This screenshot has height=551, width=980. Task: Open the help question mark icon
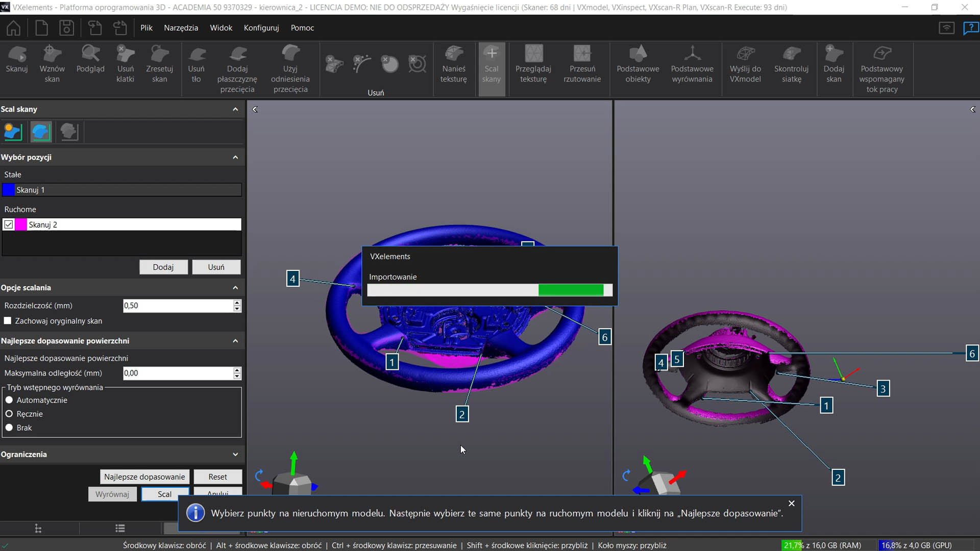click(x=970, y=28)
